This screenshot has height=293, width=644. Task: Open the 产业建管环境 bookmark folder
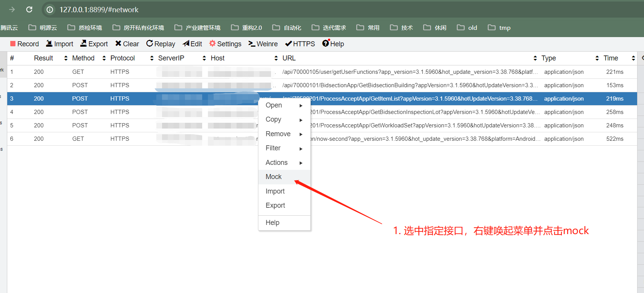coord(198,28)
